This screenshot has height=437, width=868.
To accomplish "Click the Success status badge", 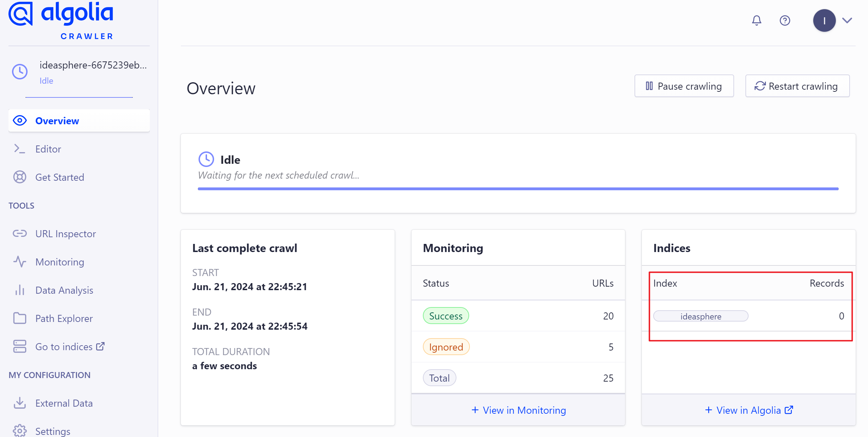I will (446, 316).
